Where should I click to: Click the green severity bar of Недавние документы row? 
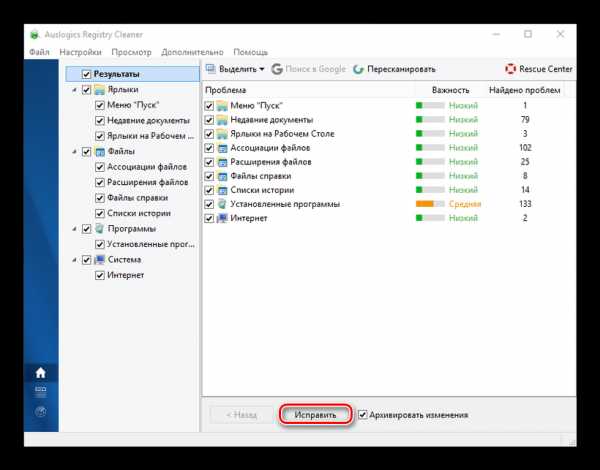tap(430, 119)
